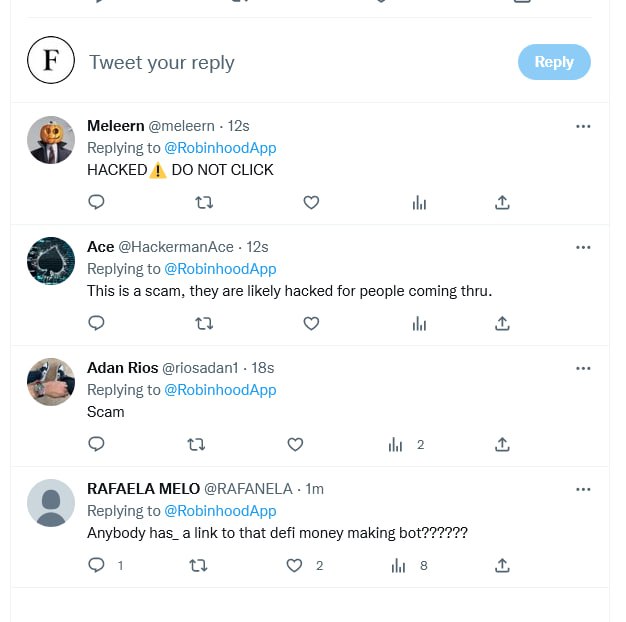Retweet Adan Rios's tweet

pyautogui.click(x=197, y=444)
